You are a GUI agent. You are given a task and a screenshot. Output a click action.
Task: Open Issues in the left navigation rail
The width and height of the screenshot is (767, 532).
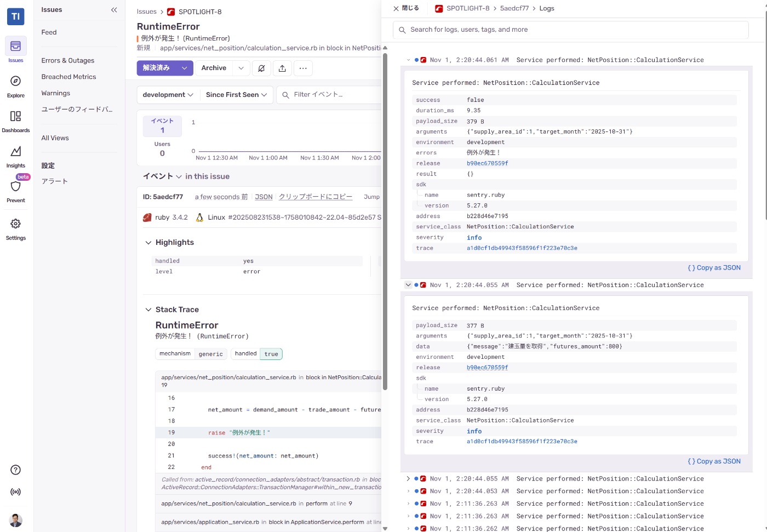tap(15, 50)
